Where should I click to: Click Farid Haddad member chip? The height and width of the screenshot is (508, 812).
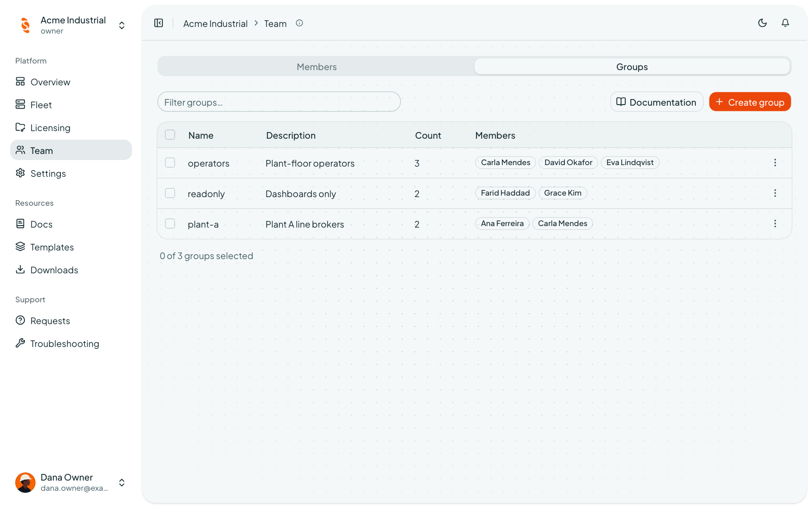(505, 193)
